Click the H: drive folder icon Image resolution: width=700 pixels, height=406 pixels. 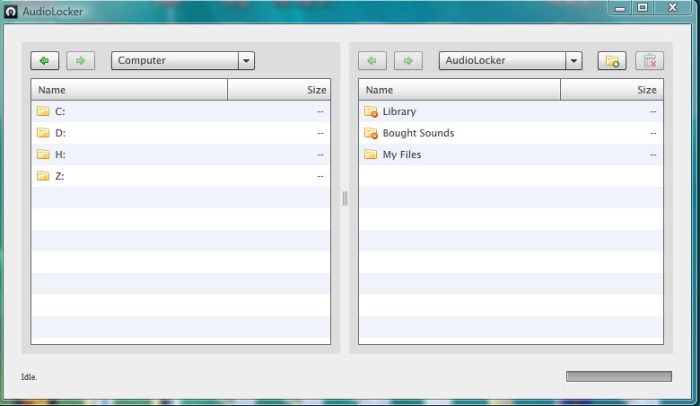(x=43, y=154)
